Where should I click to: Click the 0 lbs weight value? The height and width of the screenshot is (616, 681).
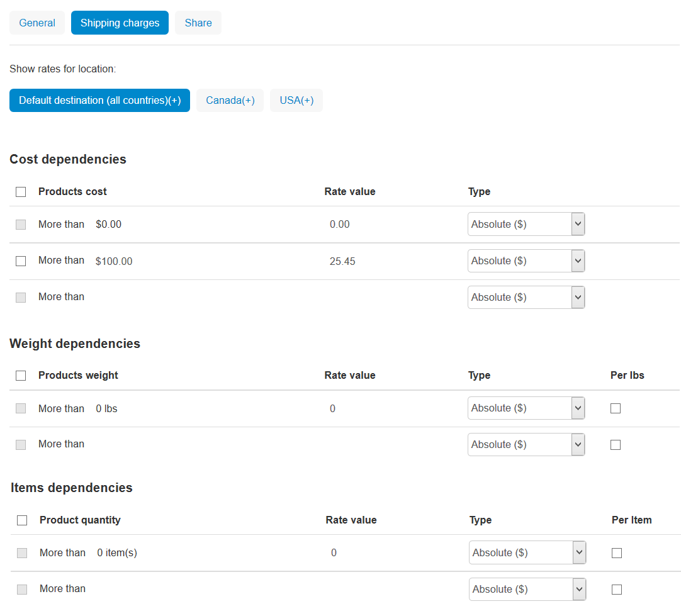point(106,408)
